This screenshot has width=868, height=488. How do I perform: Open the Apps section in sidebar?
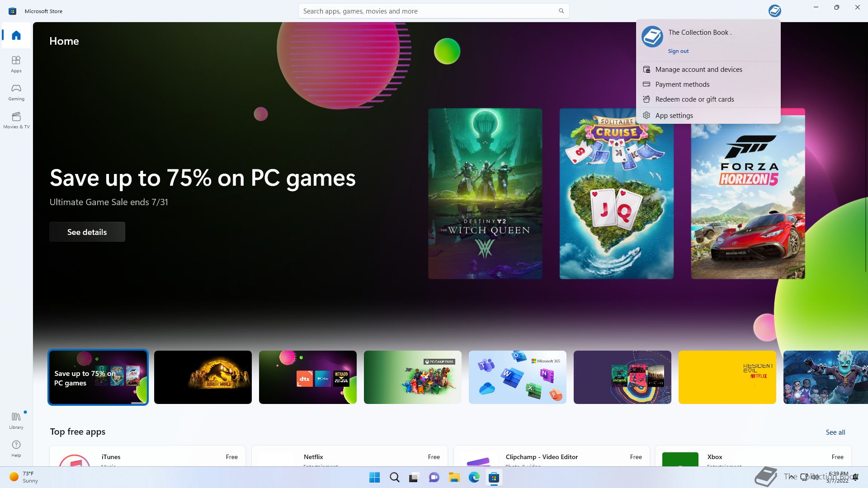tap(16, 64)
